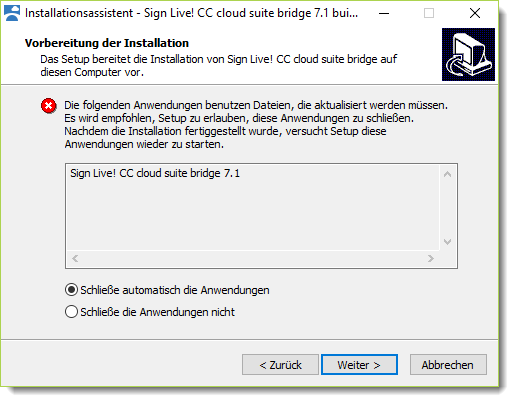
Task: Click the red error icon beside the warning
Action: point(49,106)
